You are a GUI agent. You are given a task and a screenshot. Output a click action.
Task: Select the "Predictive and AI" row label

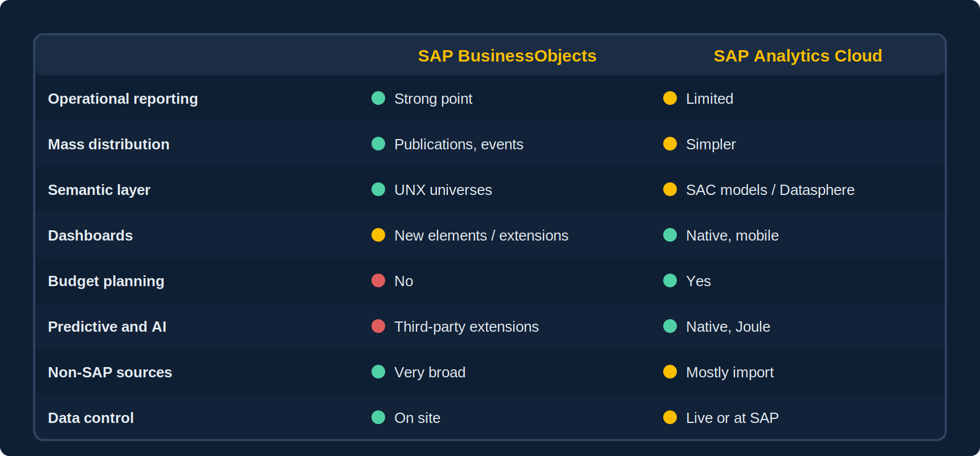pos(107,327)
